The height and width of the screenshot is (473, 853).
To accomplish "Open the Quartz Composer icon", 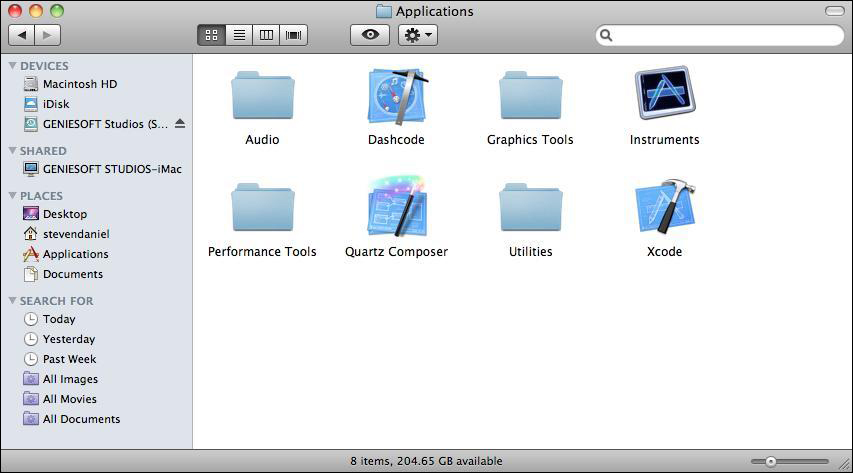I will pos(397,207).
